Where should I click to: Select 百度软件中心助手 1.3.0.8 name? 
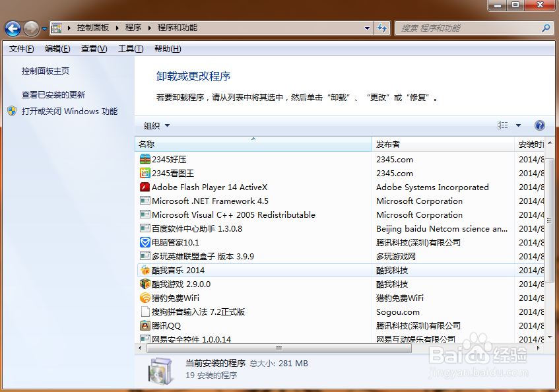[197, 228]
